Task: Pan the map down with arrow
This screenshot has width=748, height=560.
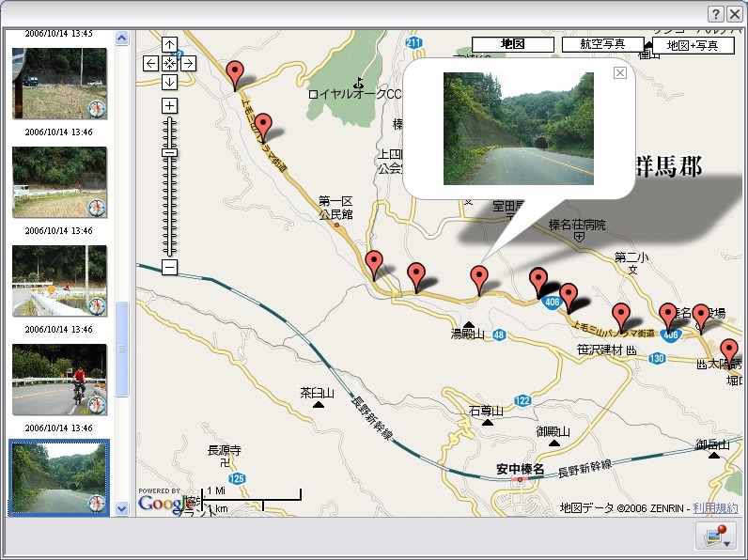Action: pyautogui.click(x=169, y=82)
